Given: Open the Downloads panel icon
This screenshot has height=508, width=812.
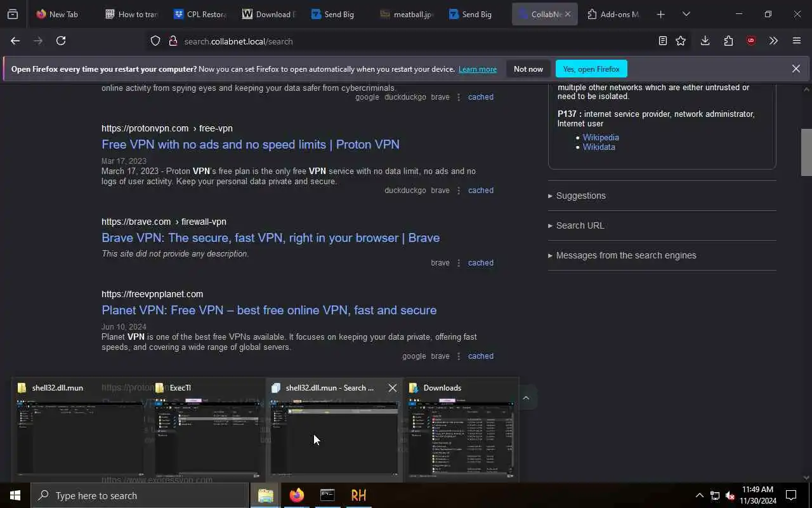Looking at the screenshot, I should (x=705, y=41).
